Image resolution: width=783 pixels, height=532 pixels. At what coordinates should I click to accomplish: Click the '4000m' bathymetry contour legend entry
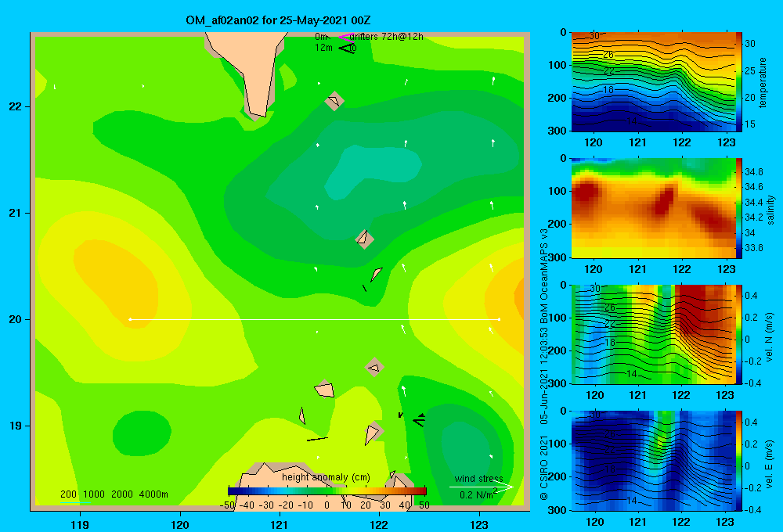coord(153,494)
